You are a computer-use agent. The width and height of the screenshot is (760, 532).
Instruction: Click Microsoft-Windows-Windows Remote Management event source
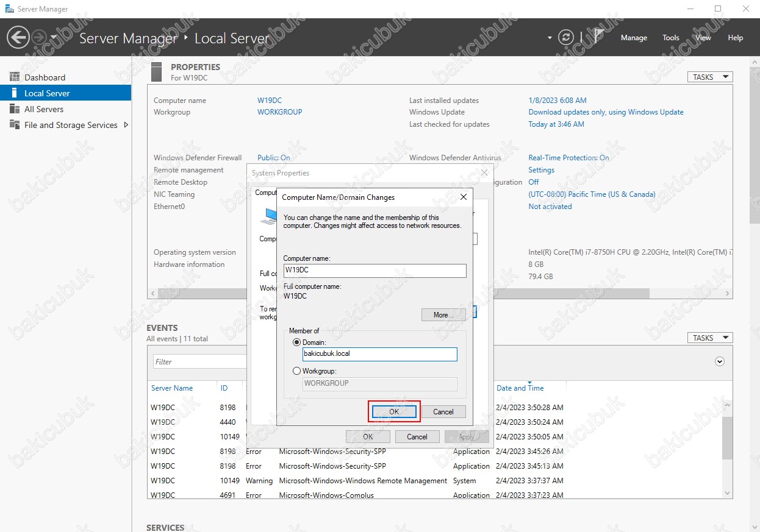pyautogui.click(x=363, y=481)
